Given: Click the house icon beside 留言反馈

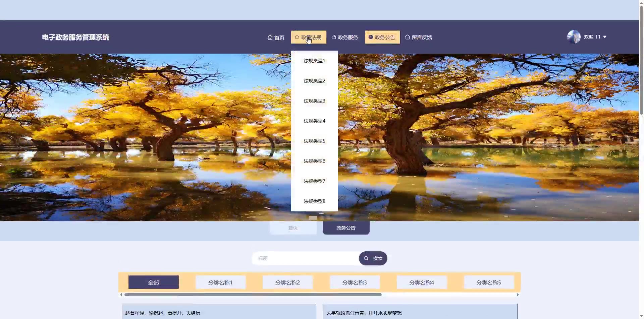Looking at the screenshot, I should click(408, 37).
